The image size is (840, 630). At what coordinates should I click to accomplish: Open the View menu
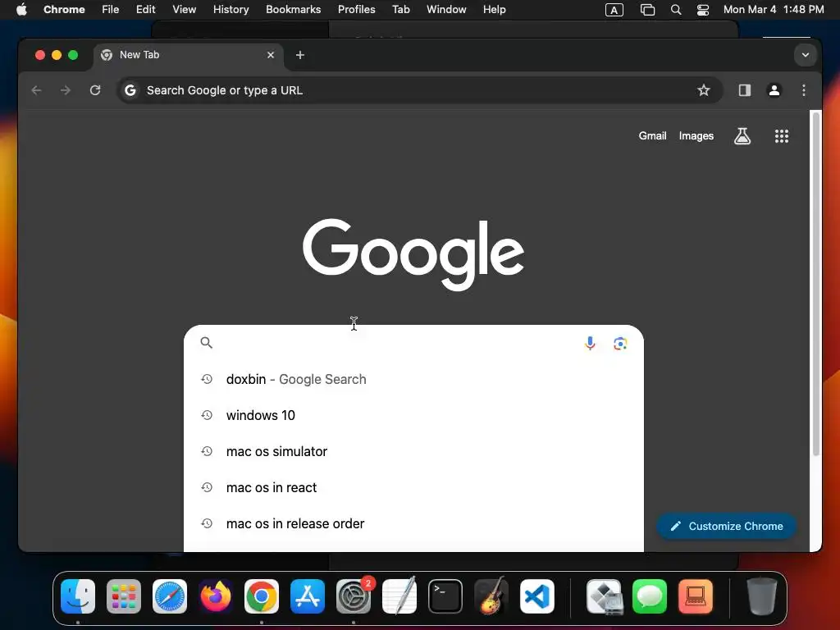click(184, 10)
